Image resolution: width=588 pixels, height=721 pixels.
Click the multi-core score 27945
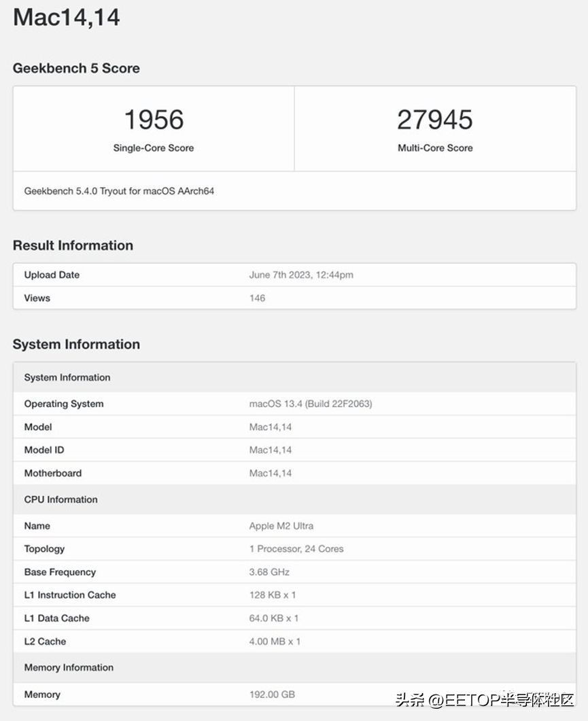[x=435, y=120]
